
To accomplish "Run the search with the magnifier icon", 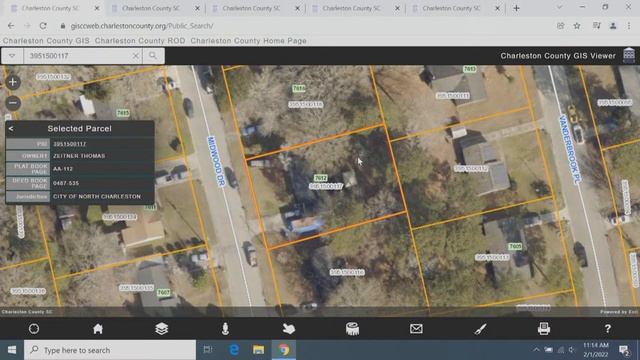I will click(153, 56).
